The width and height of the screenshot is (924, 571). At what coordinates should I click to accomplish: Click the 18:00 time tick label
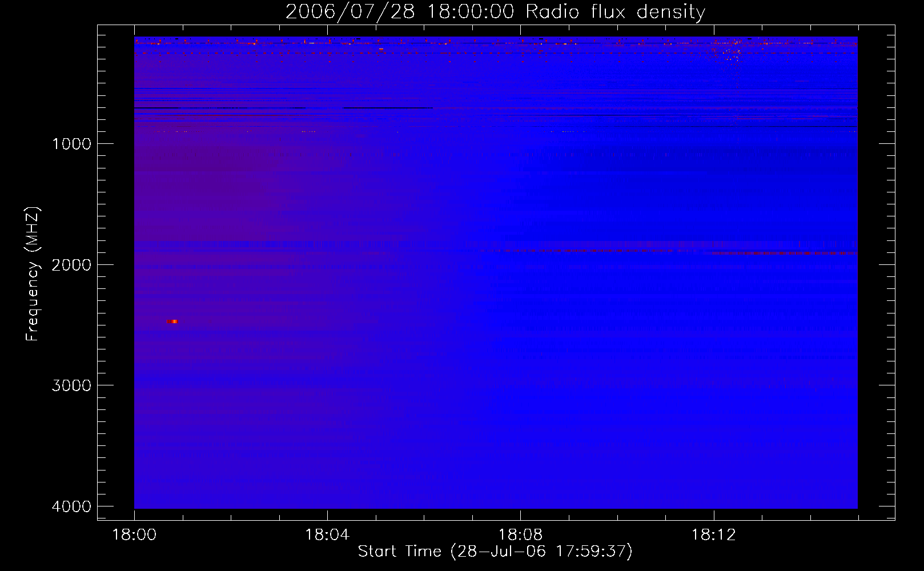[x=134, y=535]
